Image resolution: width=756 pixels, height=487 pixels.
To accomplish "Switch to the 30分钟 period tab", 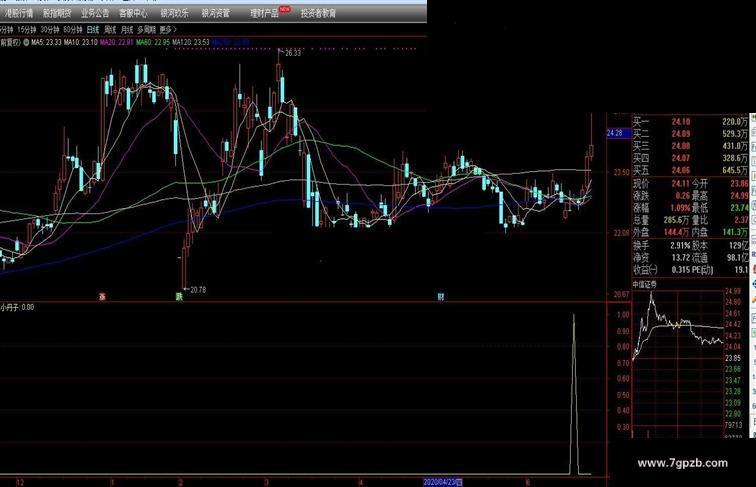I will tap(50, 30).
